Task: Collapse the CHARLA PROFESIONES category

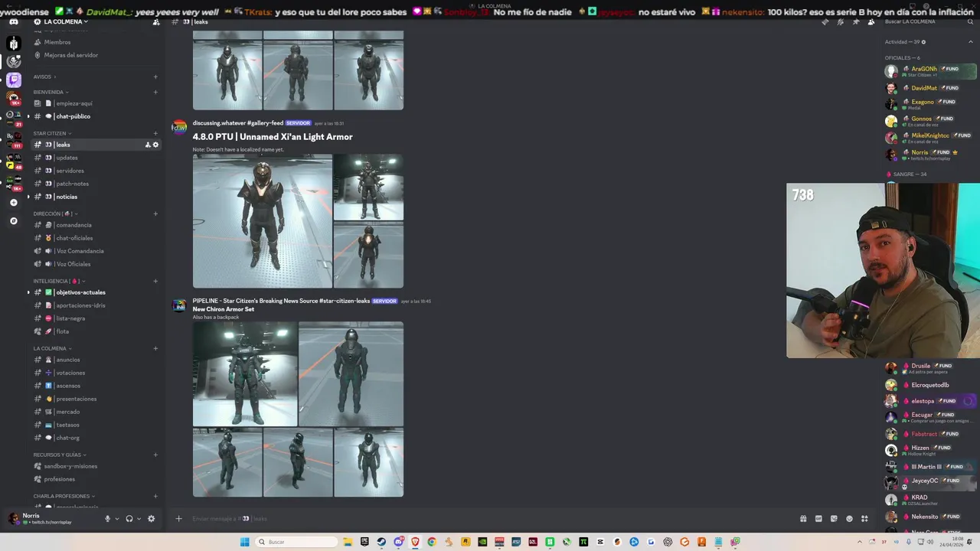Action: (64, 496)
